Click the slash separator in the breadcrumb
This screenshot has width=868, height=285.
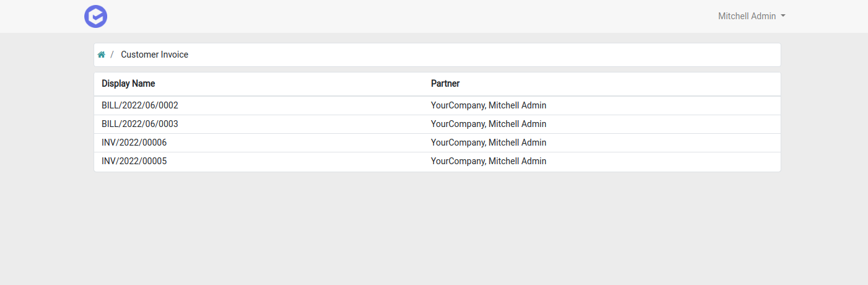pos(112,55)
